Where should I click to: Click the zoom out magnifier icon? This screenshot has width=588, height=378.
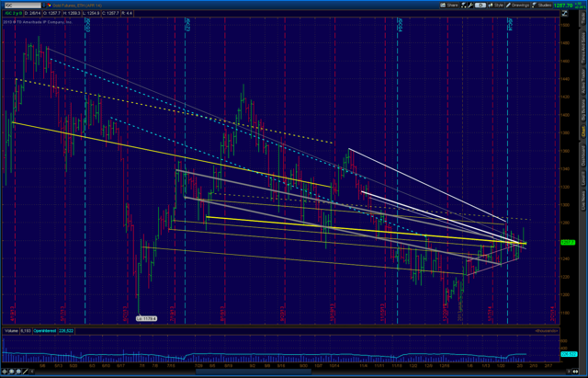pyautogui.click(x=18, y=372)
